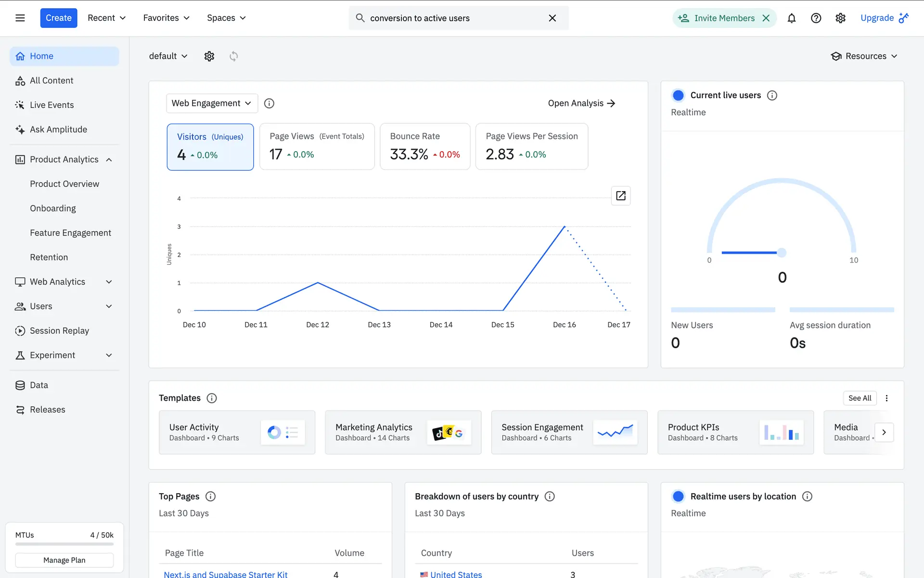
Task: Open chart in new window icon
Action: (620, 196)
